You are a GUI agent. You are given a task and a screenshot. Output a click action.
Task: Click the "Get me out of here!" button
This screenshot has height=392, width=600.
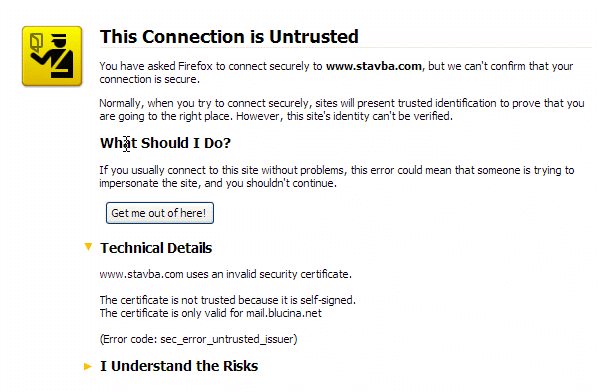click(x=160, y=213)
